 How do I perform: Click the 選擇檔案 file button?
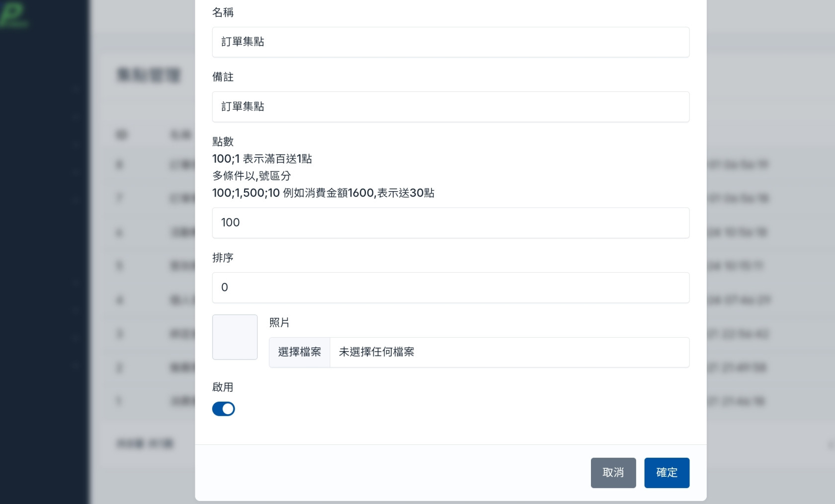click(x=300, y=353)
